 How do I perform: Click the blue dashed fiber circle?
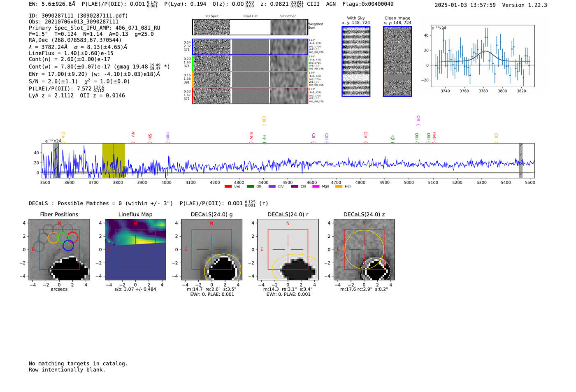68,246
